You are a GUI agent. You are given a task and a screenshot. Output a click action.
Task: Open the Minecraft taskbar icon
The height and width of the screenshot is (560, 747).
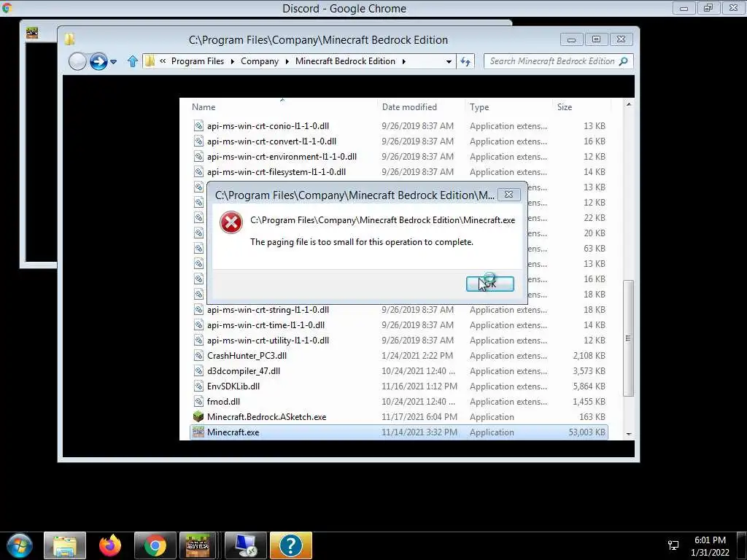tap(198, 545)
